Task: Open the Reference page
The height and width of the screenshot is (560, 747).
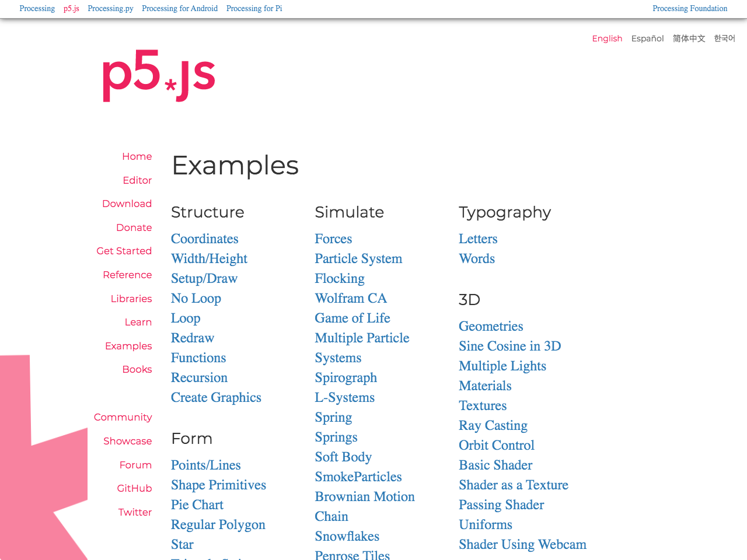Action: tap(127, 275)
